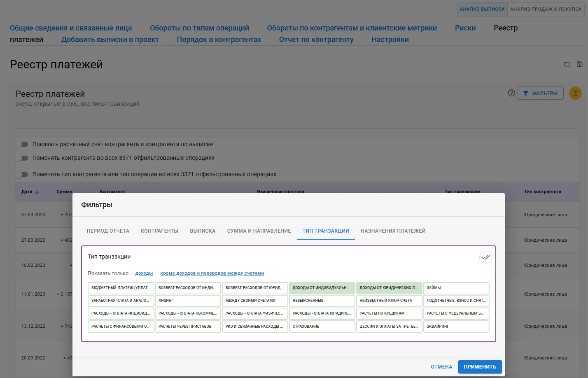Toggle Между своими счетами chip
This screenshot has width=588, height=378.
click(255, 301)
